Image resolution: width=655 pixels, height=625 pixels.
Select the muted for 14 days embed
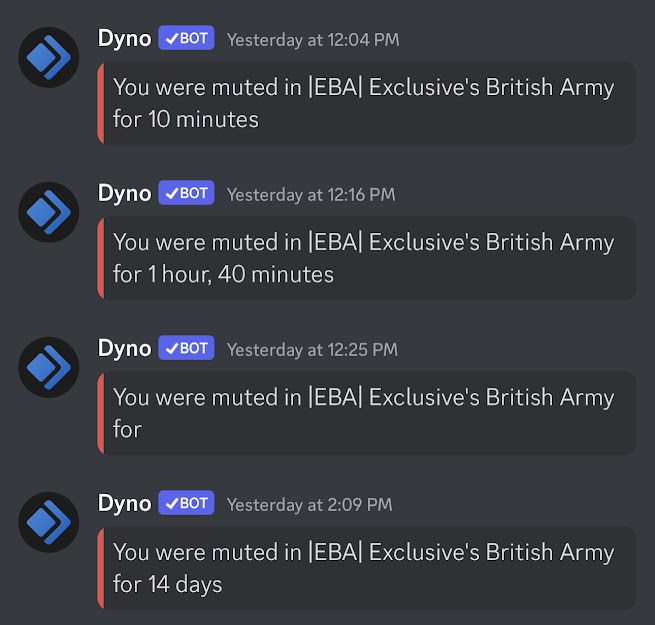click(367, 568)
